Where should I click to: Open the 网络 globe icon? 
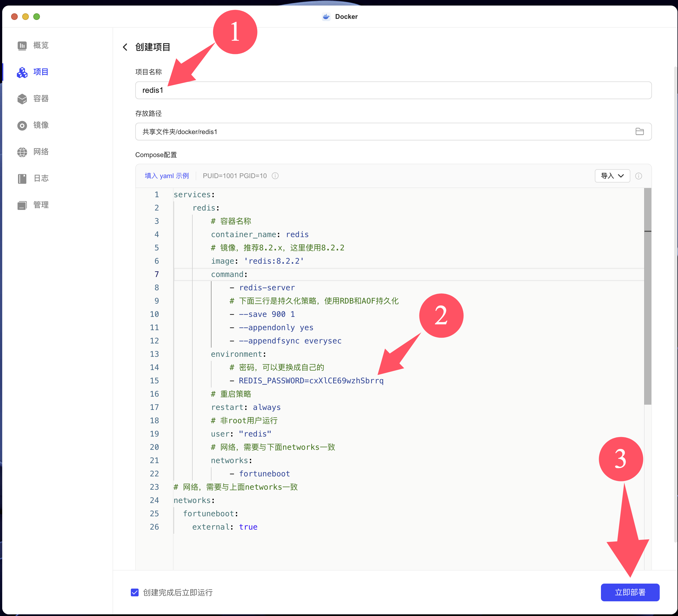(22, 152)
